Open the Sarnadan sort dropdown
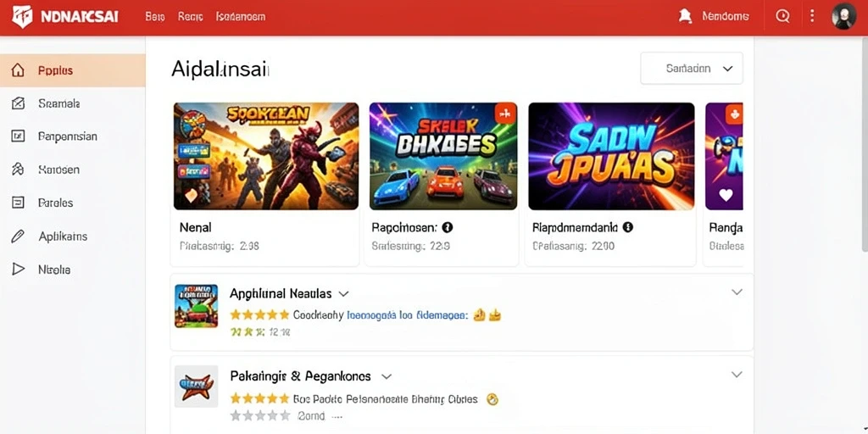The height and width of the screenshot is (434, 868). tap(692, 69)
